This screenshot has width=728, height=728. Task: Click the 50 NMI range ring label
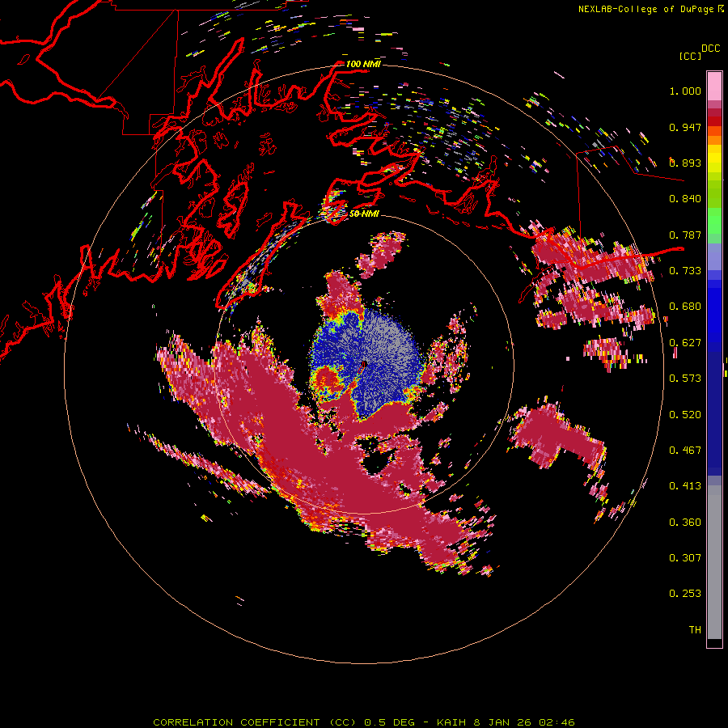pos(363,214)
